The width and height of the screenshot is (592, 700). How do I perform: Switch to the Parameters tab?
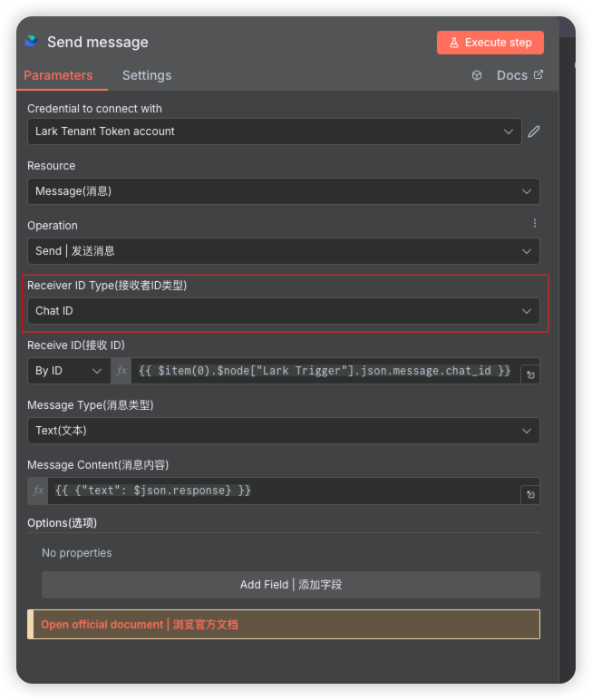coord(58,75)
